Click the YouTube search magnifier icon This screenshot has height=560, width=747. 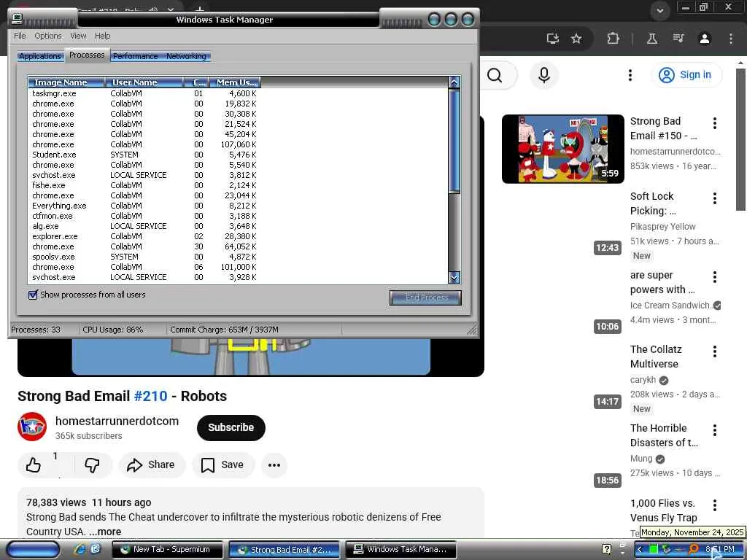(x=495, y=75)
